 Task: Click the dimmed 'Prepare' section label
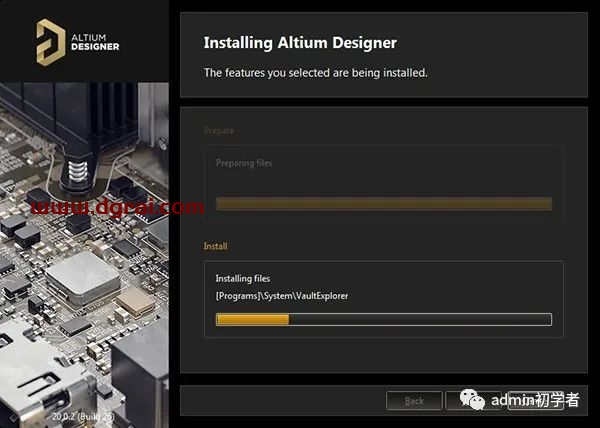219,131
